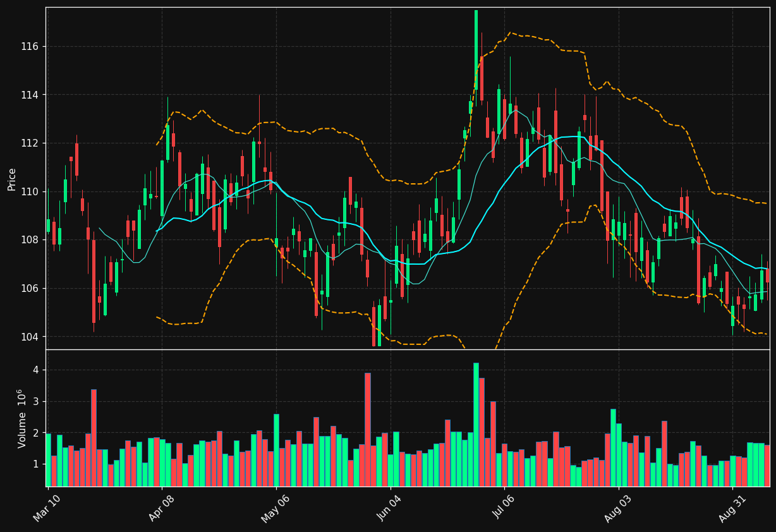Click the tallest green volume bar above 4
The image size is (776, 532).
coord(476,425)
